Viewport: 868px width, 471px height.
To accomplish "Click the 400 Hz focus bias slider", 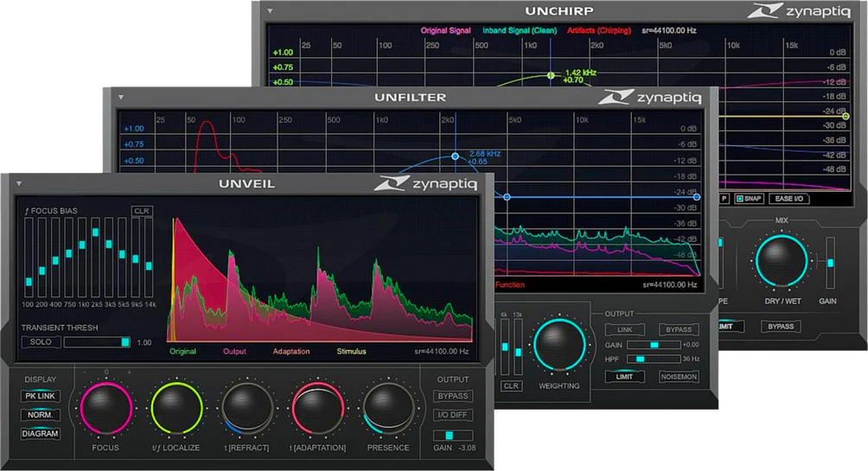I will point(55,258).
